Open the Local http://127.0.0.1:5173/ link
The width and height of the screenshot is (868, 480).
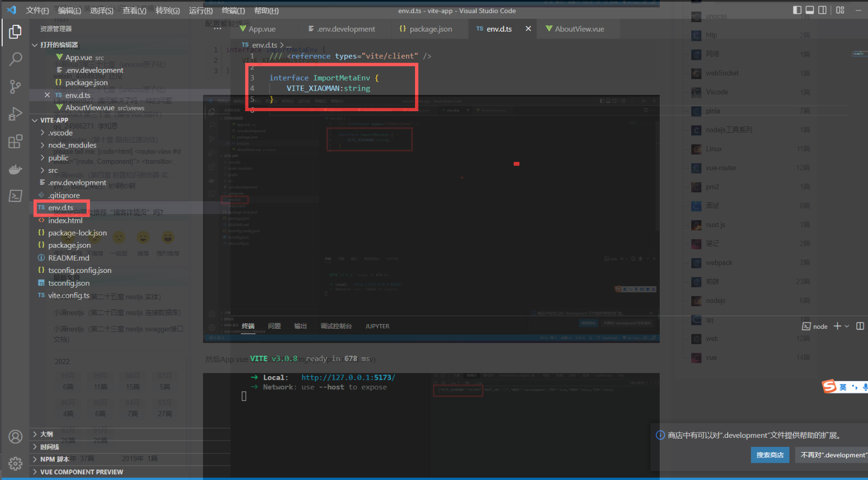pos(348,377)
